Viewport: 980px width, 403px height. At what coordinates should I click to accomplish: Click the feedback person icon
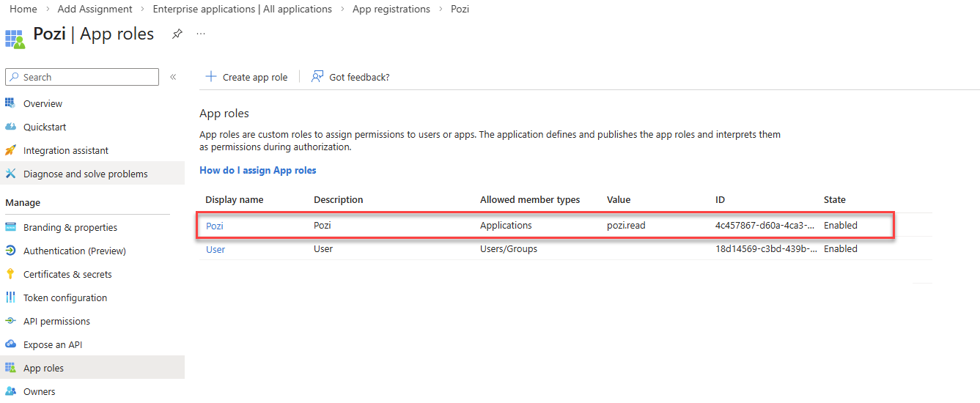pyautogui.click(x=317, y=77)
